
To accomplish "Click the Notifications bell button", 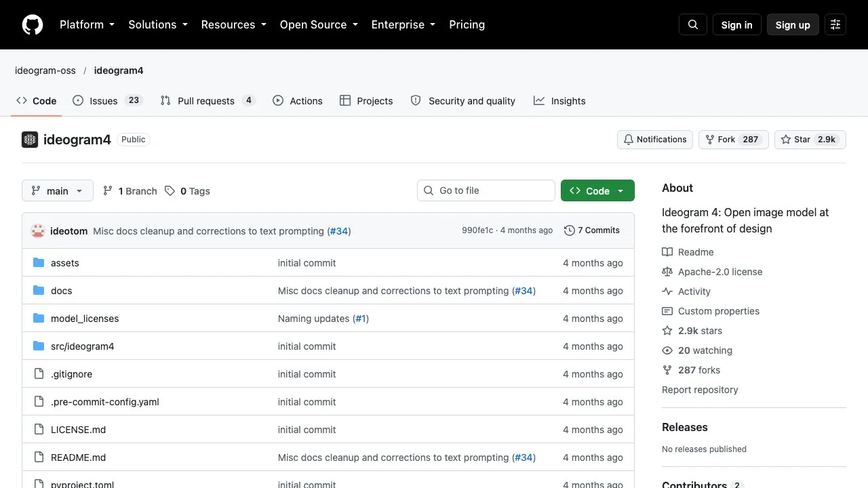I will pos(655,140).
